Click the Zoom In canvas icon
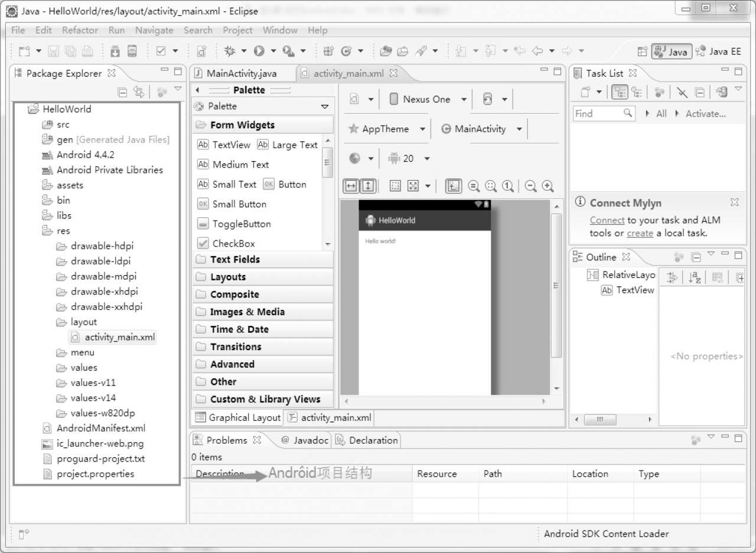Screen dimensions: 756x553 point(548,186)
